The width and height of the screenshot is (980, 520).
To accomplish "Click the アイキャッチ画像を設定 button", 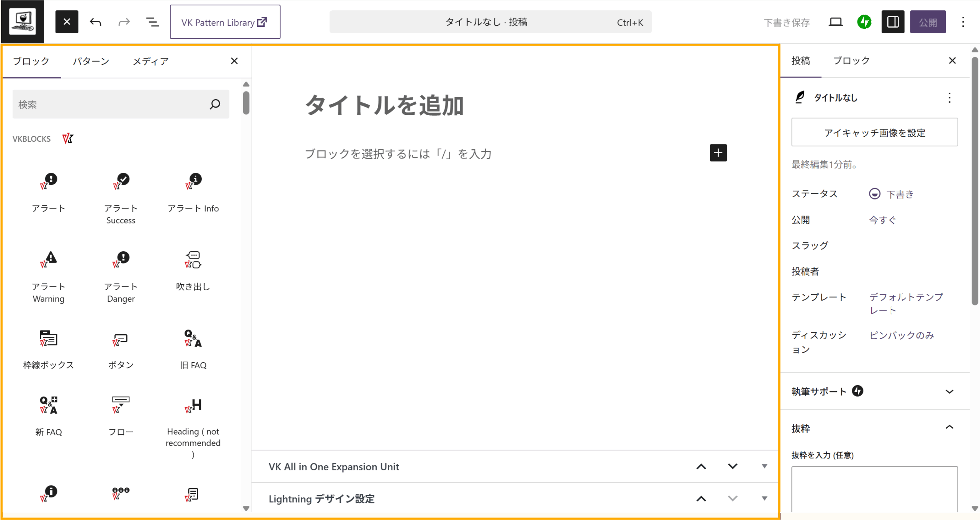I will [x=874, y=132].
